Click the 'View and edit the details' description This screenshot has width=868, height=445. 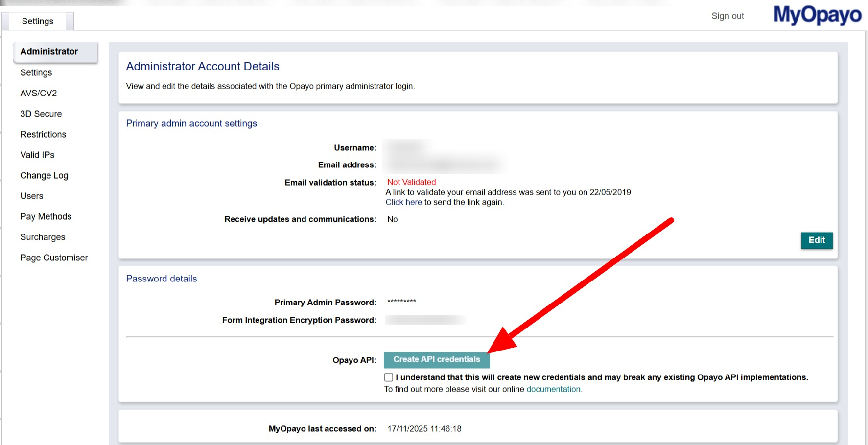tap(270, 86)
